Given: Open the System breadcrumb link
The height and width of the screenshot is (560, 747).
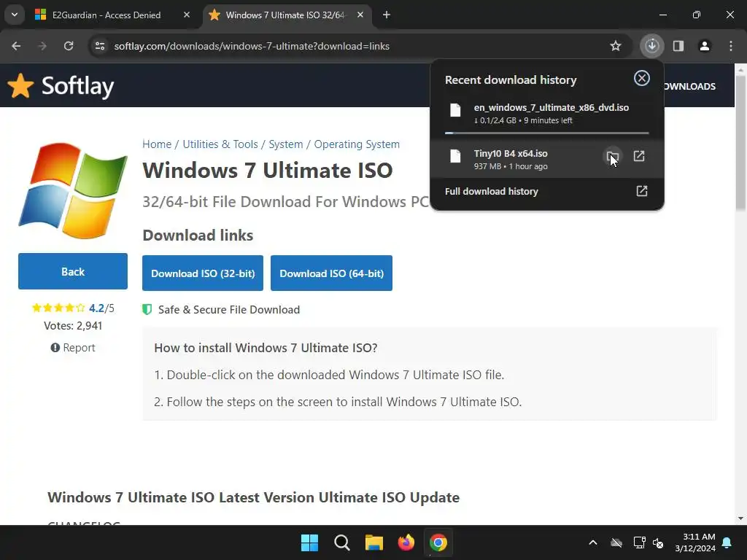Looking at the screenshot, I should click(286, 144).
